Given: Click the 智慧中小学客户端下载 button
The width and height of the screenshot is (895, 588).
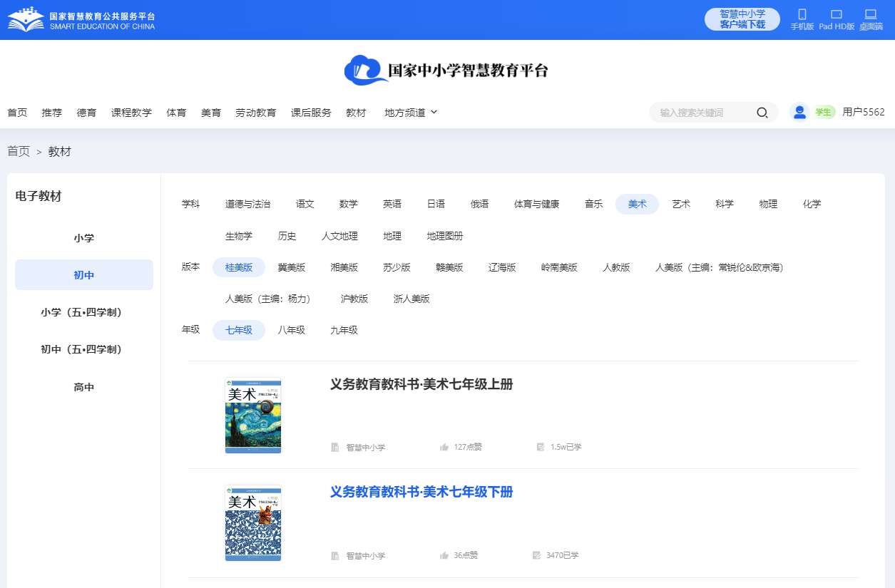Looking at the screenshot, I should (742, 19).
